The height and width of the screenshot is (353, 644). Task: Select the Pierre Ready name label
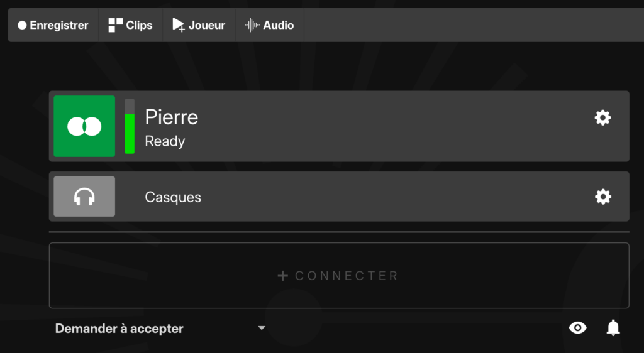[172, 128]
